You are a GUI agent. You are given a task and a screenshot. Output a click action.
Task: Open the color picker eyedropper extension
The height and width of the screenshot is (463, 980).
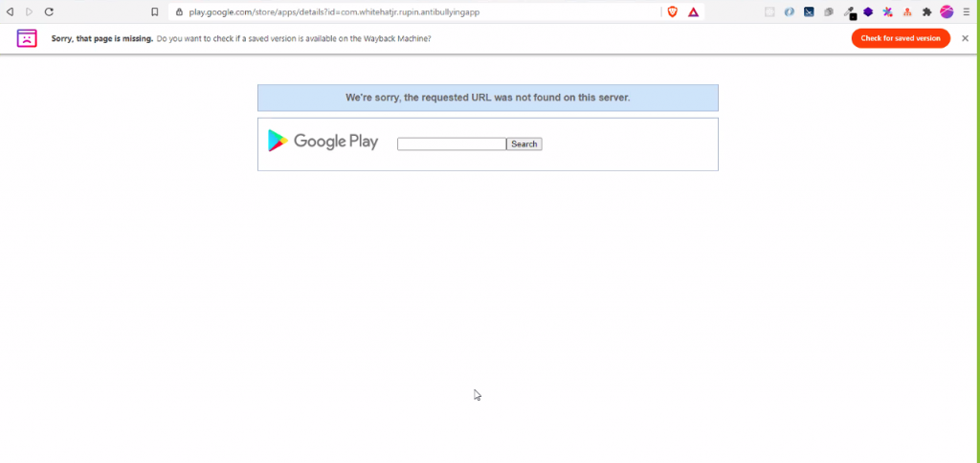click(849, 11)
